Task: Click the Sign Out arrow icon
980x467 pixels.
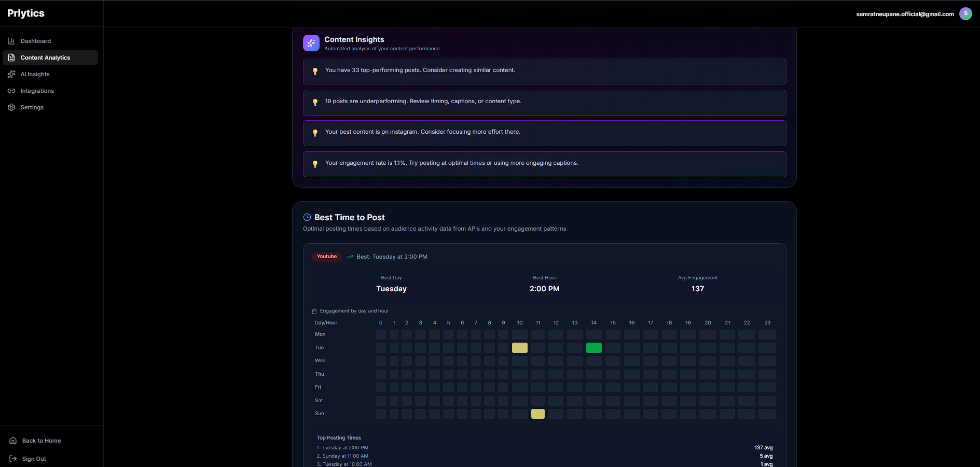Action: (12, 459)
